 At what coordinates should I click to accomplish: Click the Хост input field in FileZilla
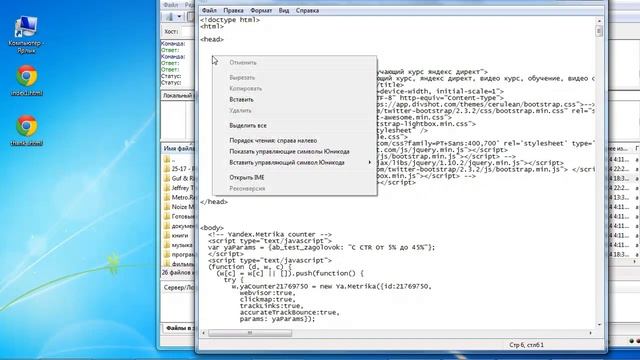188,31
